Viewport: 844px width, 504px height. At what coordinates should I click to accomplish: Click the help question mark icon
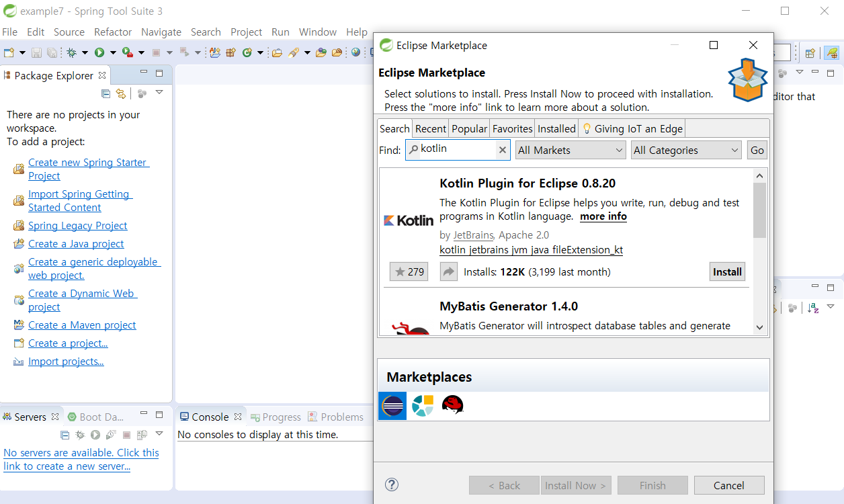coord(392,485)
